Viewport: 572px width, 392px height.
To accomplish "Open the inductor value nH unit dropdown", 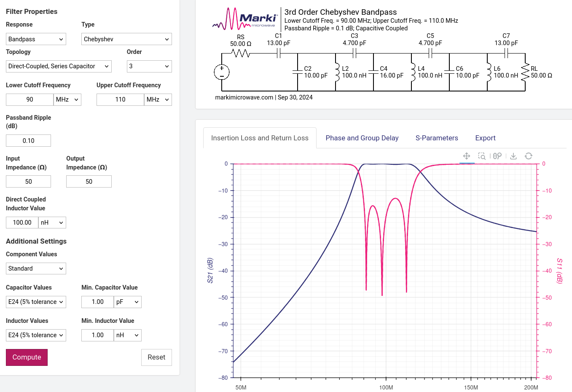I will [52, 223].
